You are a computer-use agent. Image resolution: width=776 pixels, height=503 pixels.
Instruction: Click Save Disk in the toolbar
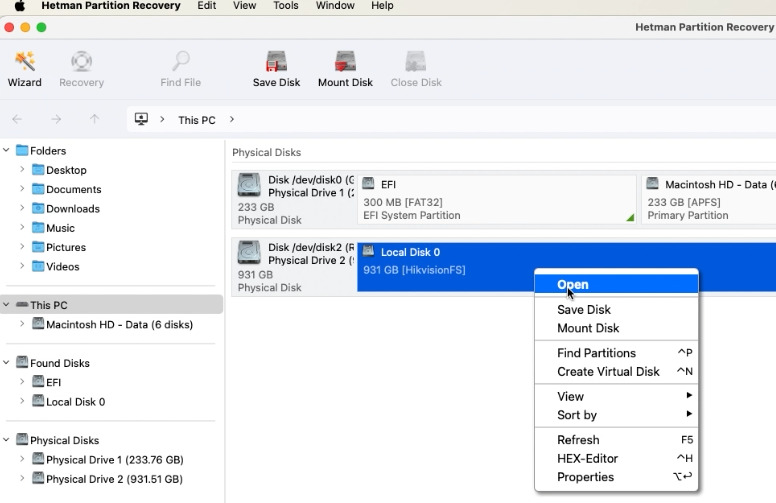276,69
